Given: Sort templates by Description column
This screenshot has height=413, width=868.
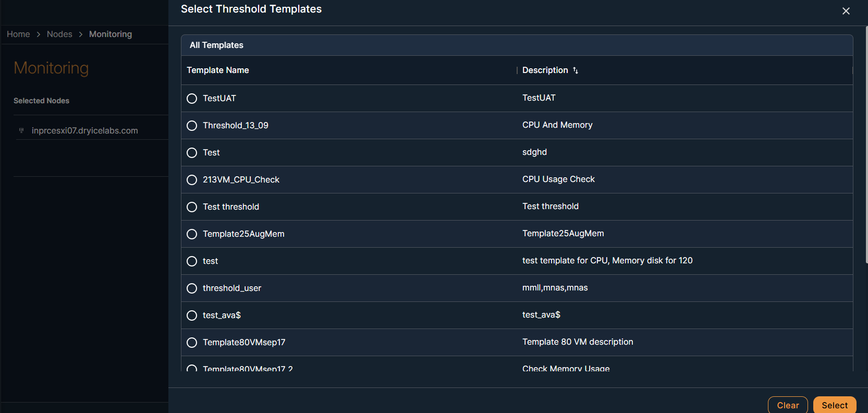Looking at the screenshot, I should 576,70.
